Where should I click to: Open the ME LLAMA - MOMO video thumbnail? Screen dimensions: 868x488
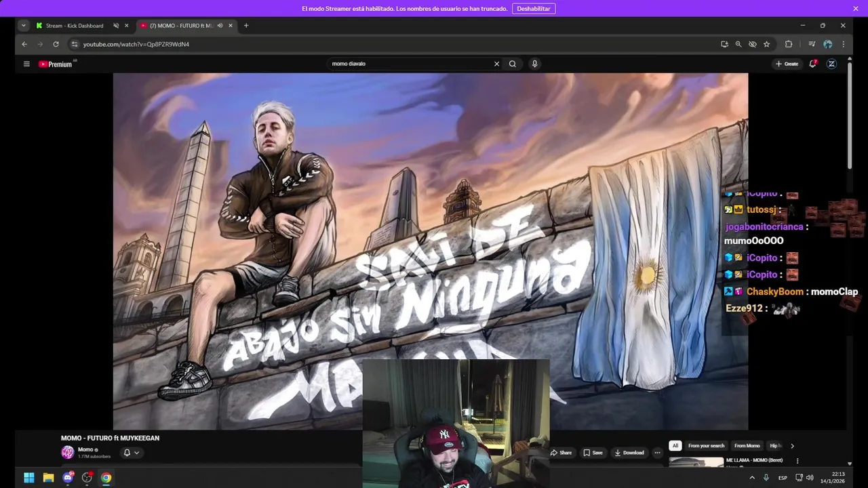tap(696, 462)
